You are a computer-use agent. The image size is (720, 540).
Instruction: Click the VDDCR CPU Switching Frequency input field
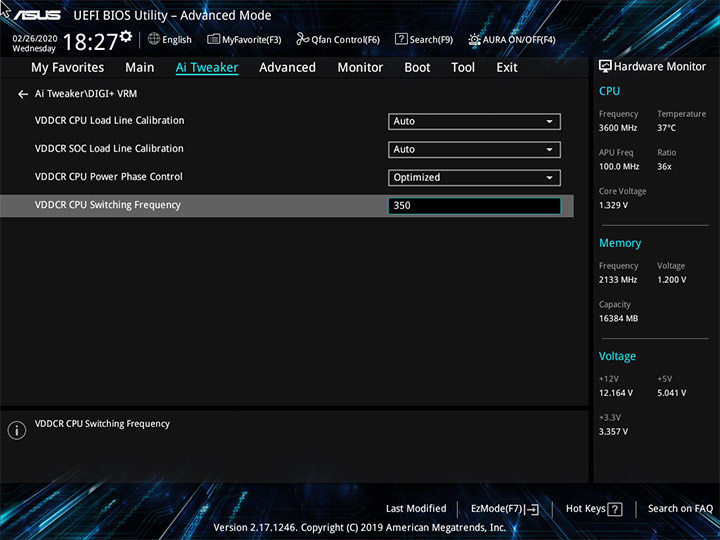tap(474, 206)
